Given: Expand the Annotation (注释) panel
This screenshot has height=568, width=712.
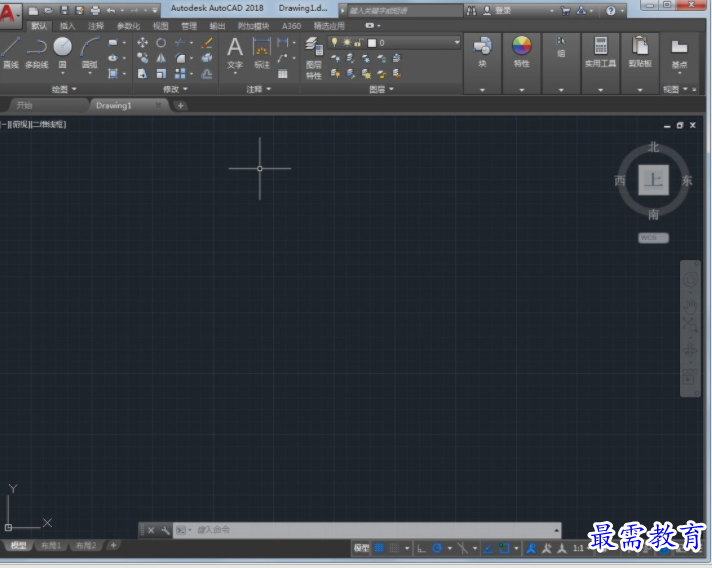Looking at the screenshot, I should click(x=258, y=89).
